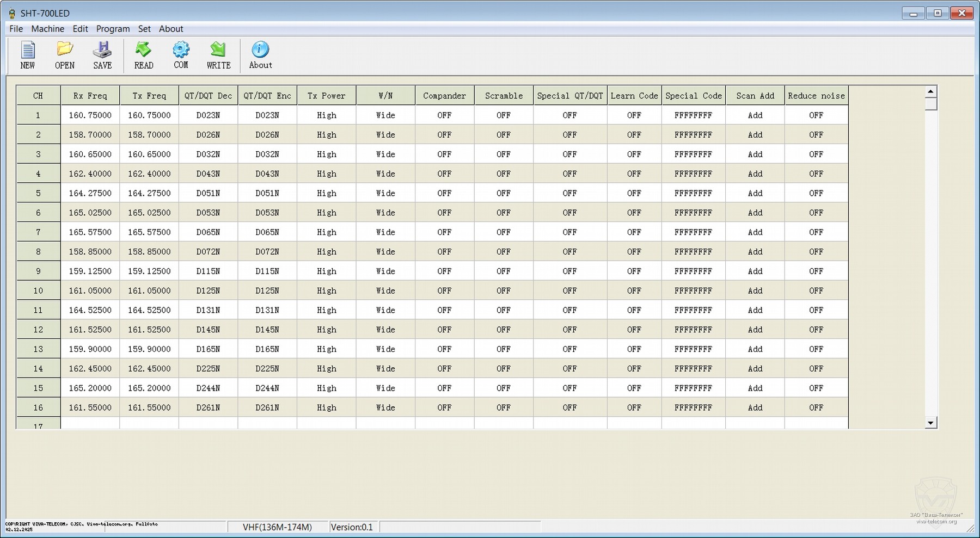980x538 pixels.
Task: Open COM port settings gear icon
Action: 181,55
